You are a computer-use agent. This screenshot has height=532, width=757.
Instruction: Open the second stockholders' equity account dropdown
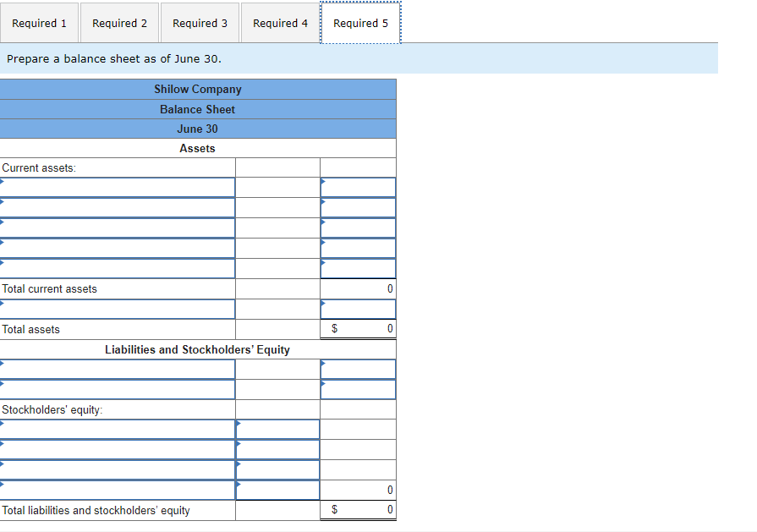118,449
